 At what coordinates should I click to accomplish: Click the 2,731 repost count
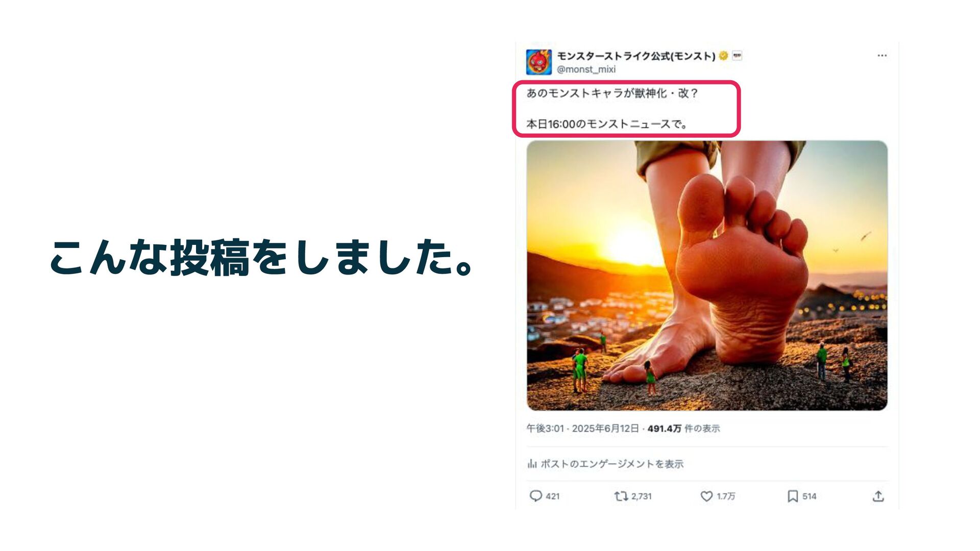click(641, 496)
